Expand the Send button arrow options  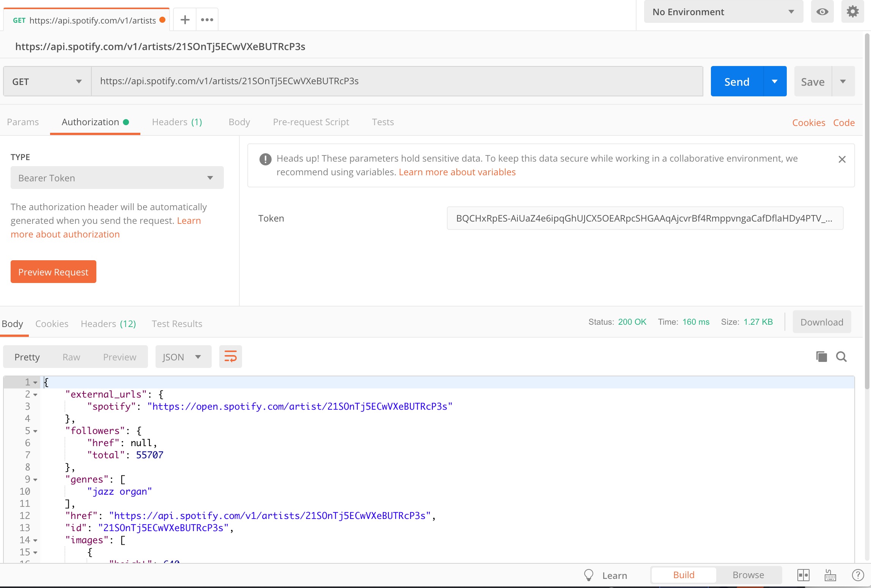(x=775, y=81)
